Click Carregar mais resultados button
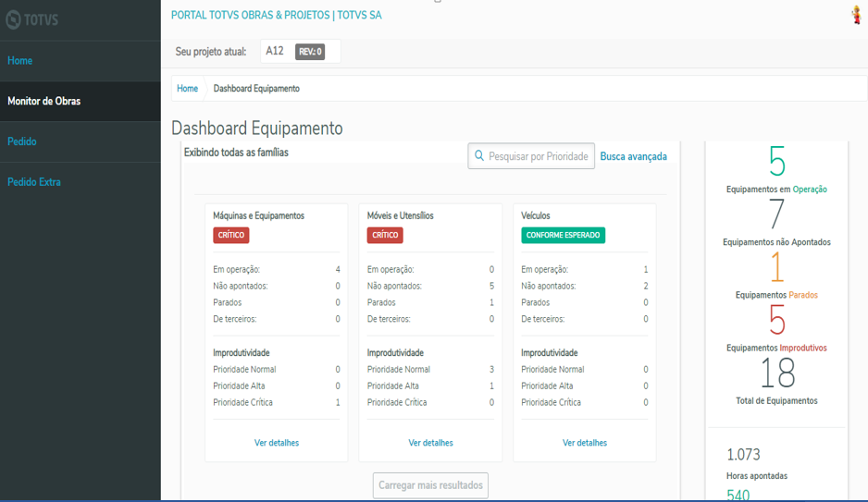The width and height of the screenshot is (868, 502). click(x=430, y=485)
